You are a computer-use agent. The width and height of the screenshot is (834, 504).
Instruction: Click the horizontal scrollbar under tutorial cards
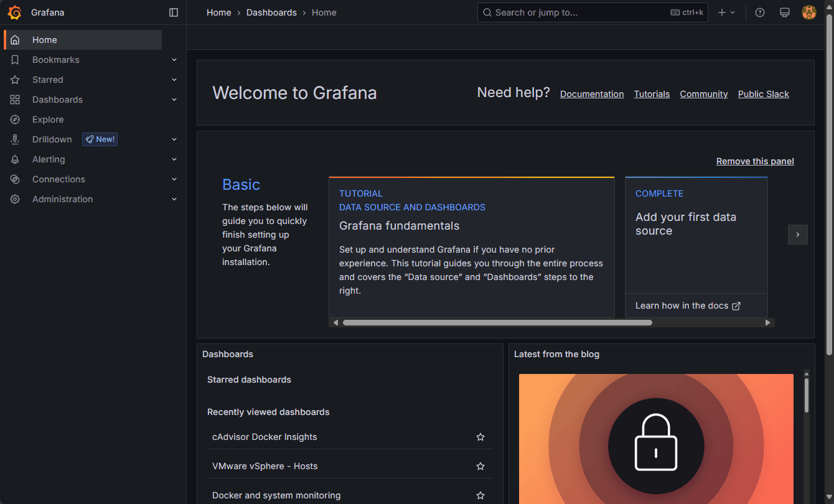[497, 322]
